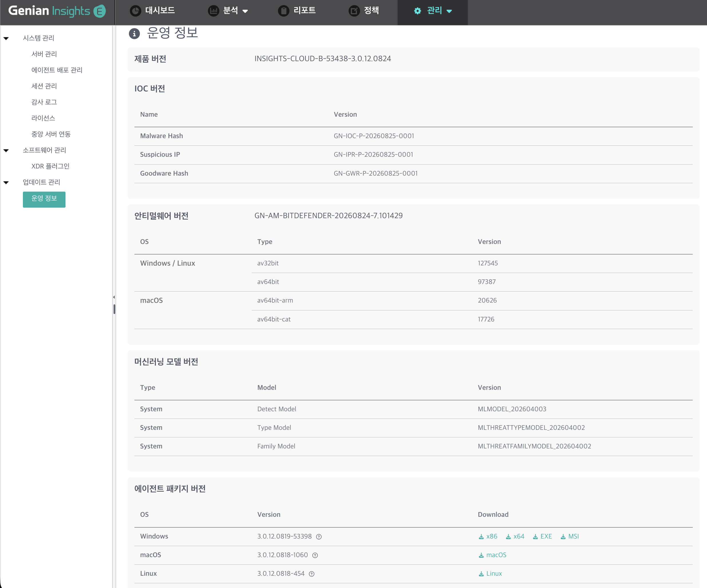Click the download icon for x86 package
The image size is (707, 588).
tap(481, 537)
